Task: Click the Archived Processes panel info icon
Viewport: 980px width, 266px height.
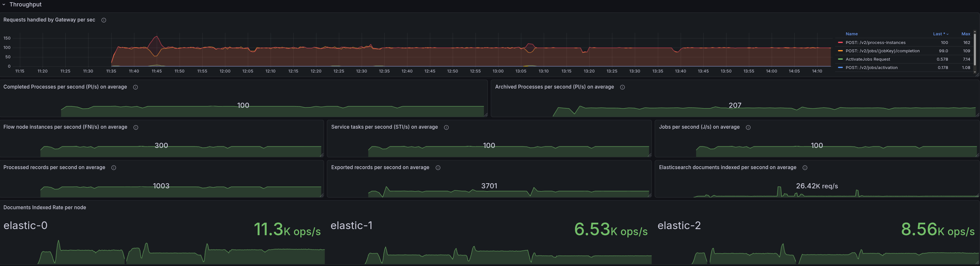Action: click(x=622, y=87)
